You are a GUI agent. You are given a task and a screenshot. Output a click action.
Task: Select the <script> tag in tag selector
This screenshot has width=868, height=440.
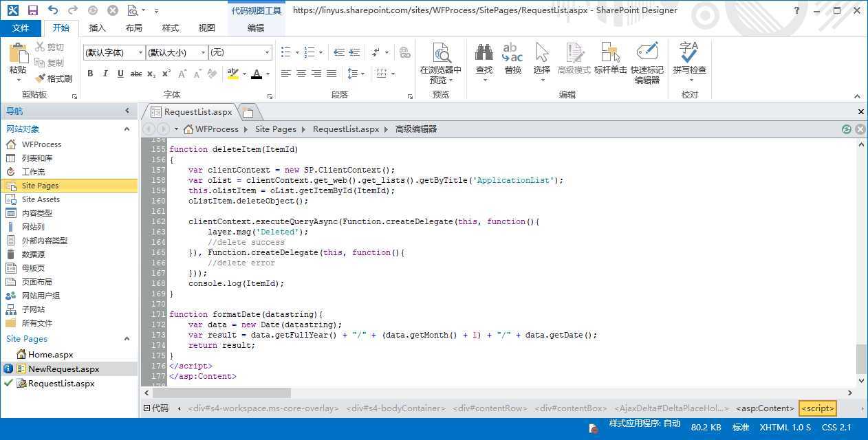tap(818, 408)
